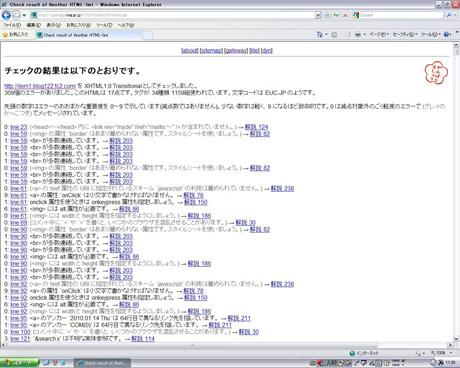
Task: Open the 表示(V) menu
Action: (x=53, y=25)
